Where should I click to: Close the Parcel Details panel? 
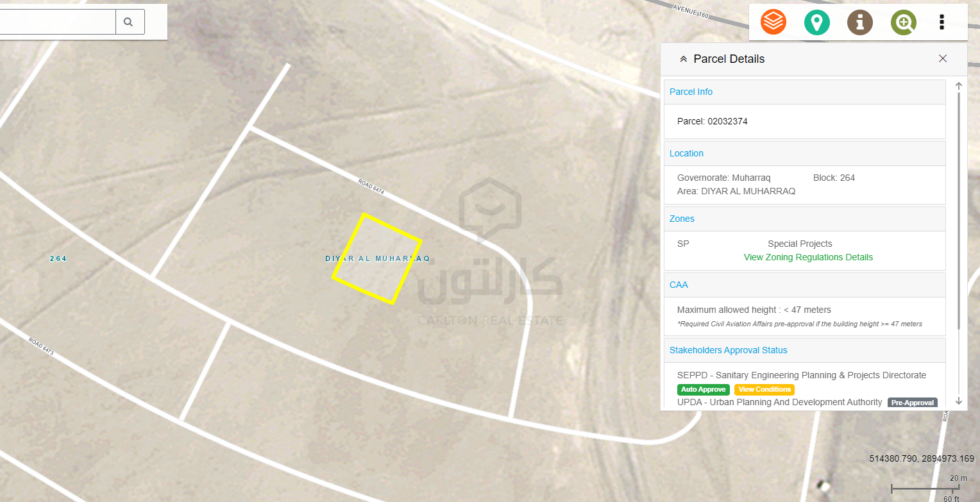click(943, 58)
